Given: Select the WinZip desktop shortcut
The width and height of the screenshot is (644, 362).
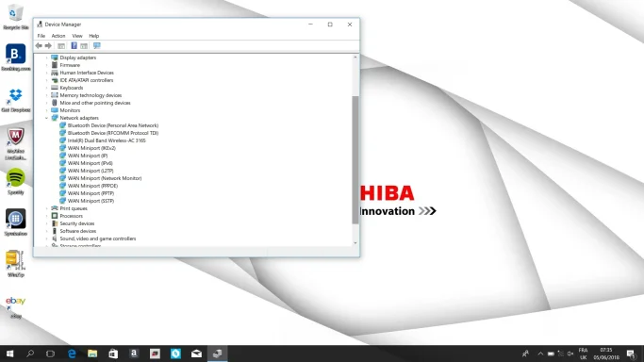Looking at the screenshot, I should pyautogui.click(x=16, y=264).
